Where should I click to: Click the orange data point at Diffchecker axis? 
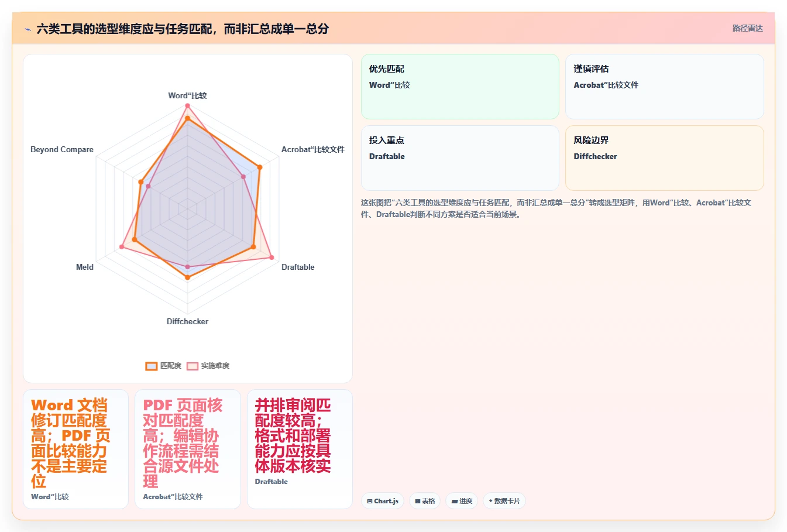187,277
